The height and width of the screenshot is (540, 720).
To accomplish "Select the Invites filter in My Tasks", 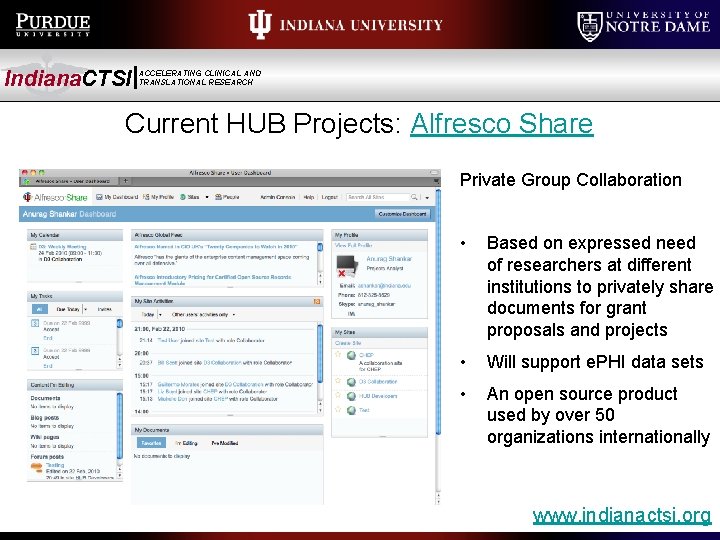I will (105, 309).
